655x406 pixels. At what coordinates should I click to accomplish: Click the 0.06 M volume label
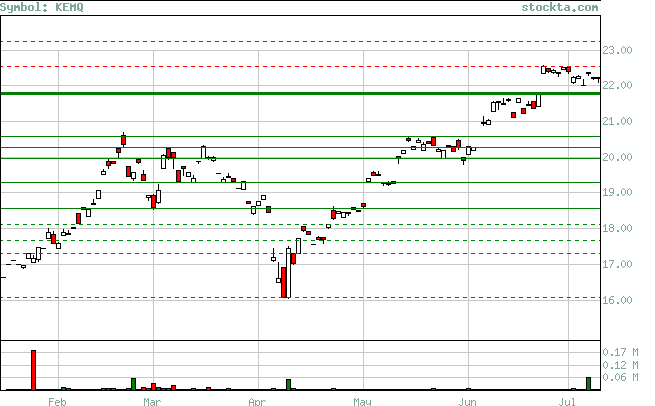click(620, 378)
